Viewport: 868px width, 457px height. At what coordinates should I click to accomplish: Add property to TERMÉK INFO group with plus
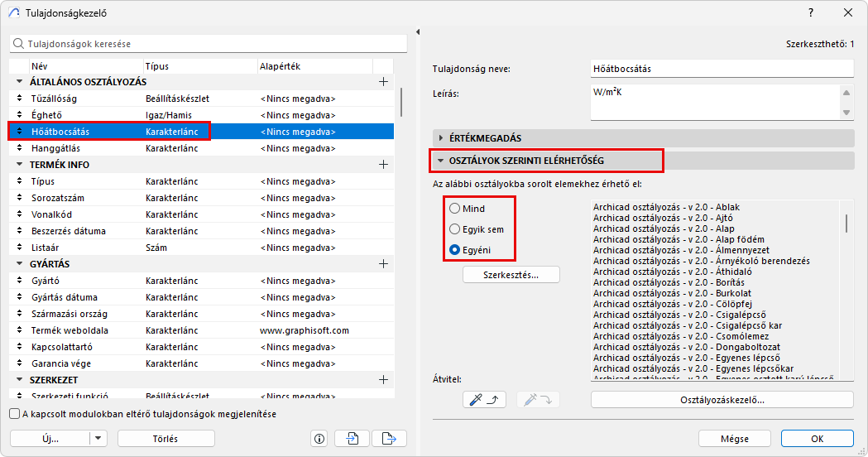383,165
